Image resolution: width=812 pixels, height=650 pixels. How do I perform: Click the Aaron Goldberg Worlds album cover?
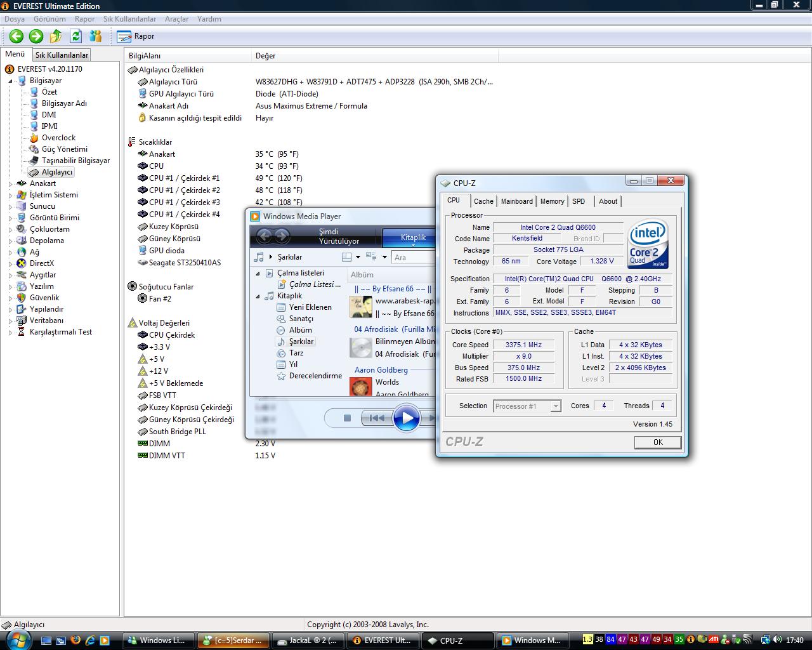tap(360, 387)
